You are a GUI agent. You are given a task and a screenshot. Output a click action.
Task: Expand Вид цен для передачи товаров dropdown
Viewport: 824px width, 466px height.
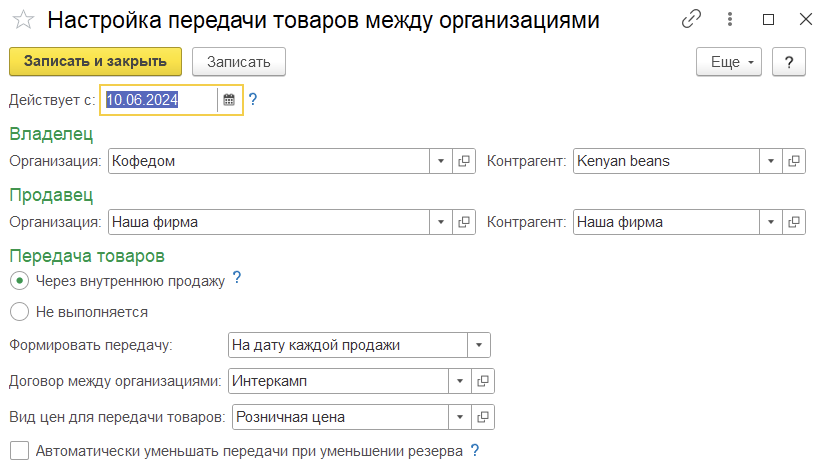pos(460,417)
